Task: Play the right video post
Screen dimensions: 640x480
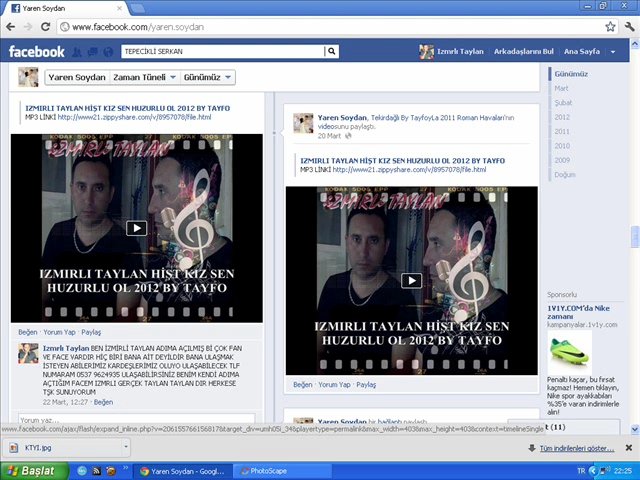Action: [411, 281]
